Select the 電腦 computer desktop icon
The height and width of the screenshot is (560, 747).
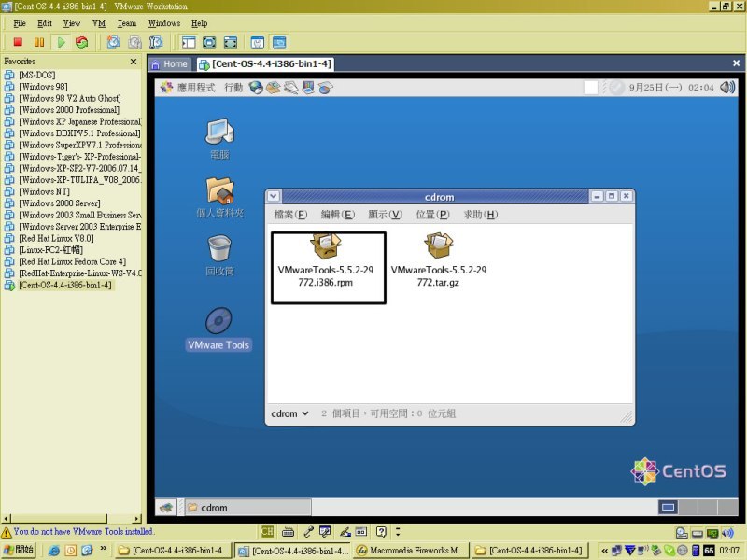tap(219, 138)
